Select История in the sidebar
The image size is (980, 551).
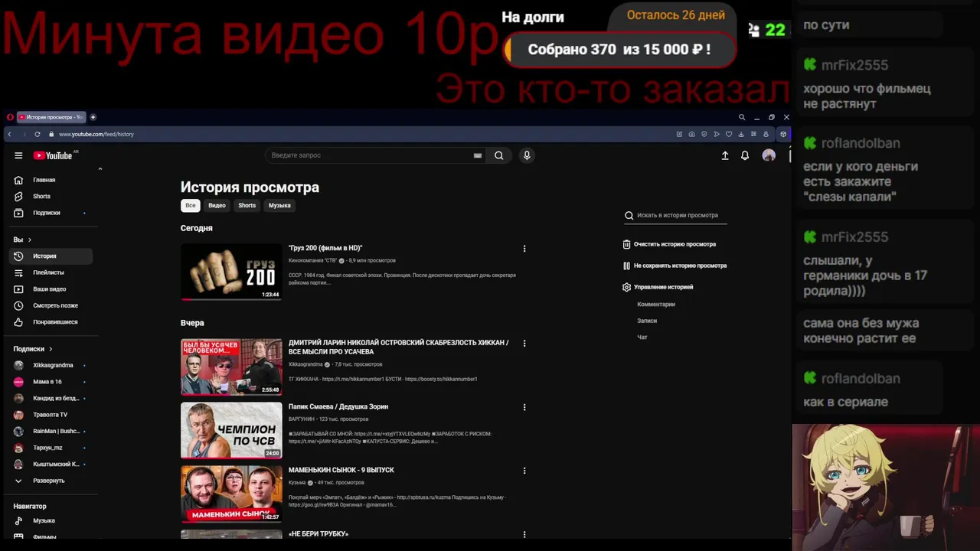point(52,256)
